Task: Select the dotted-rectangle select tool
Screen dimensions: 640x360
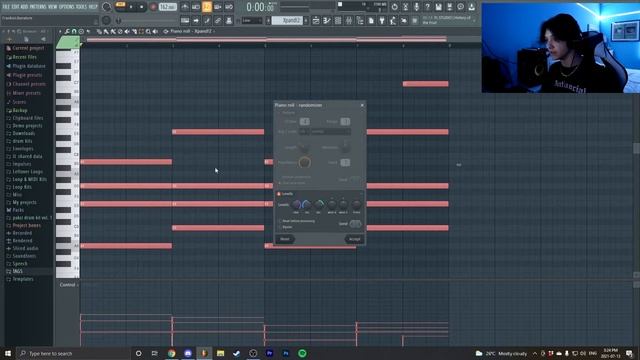Action: click(x=141, y=31)
